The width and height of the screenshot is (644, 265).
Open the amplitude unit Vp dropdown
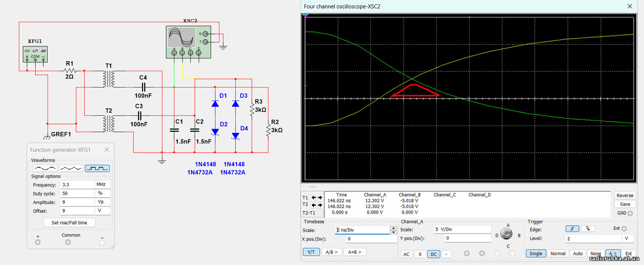point(102,202)
